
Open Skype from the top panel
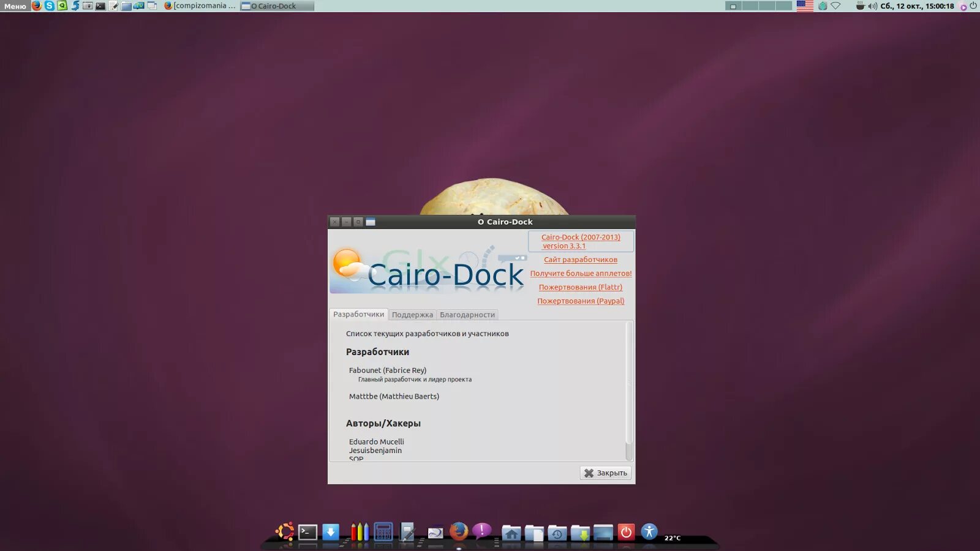(50, 6)
